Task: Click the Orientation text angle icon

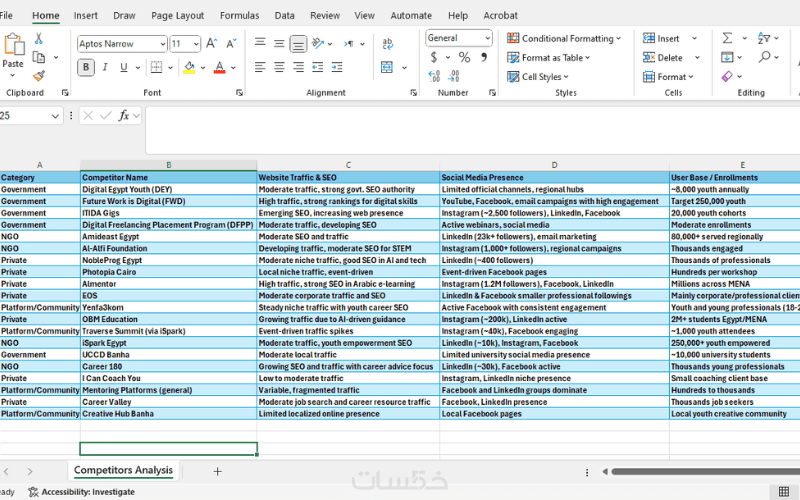Action: [x=318, y=43]
